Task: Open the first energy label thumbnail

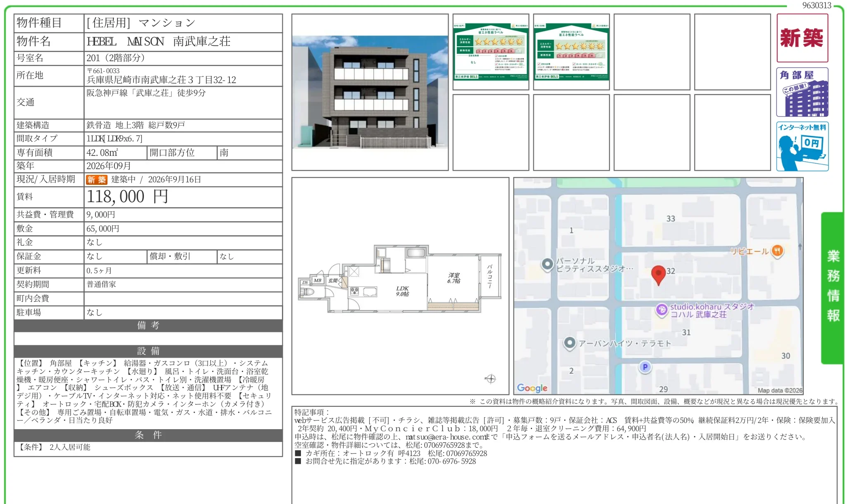Action: tap(491, 52)
